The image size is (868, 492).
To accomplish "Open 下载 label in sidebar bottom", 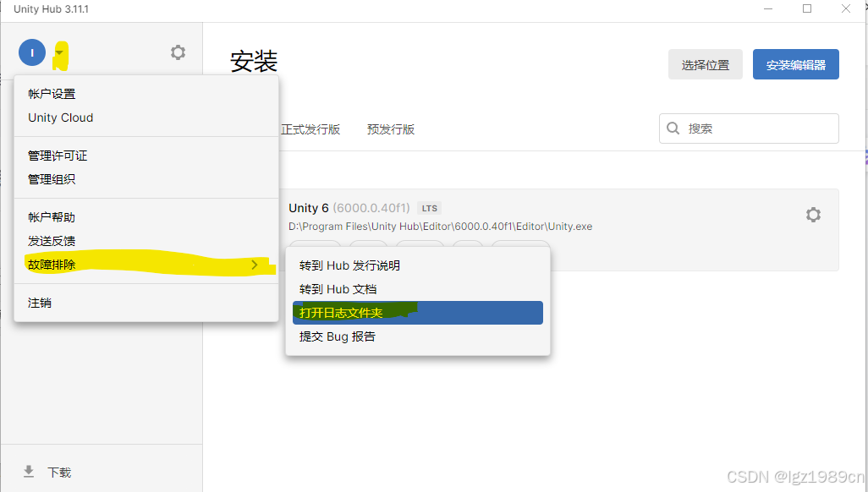I will [59, 472].
